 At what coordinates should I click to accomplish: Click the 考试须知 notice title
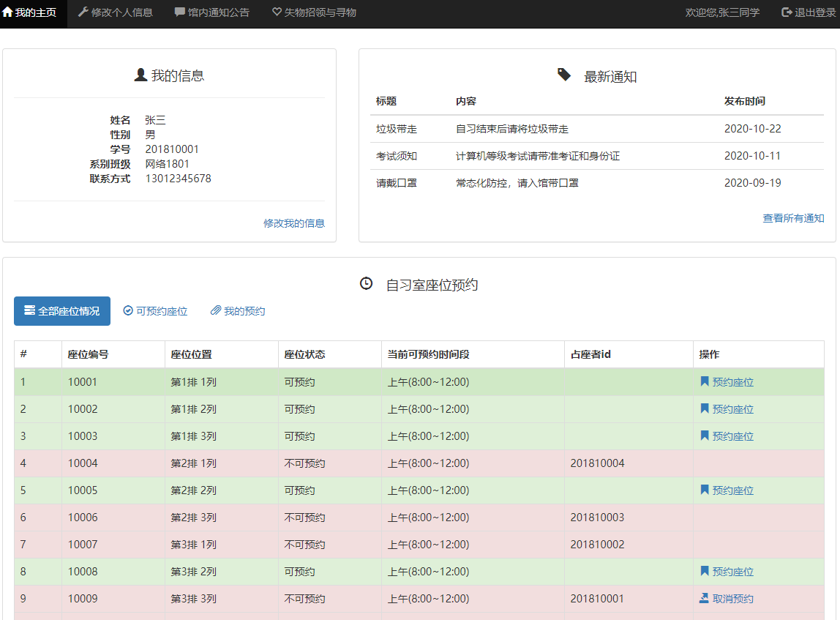click(397, 156)
